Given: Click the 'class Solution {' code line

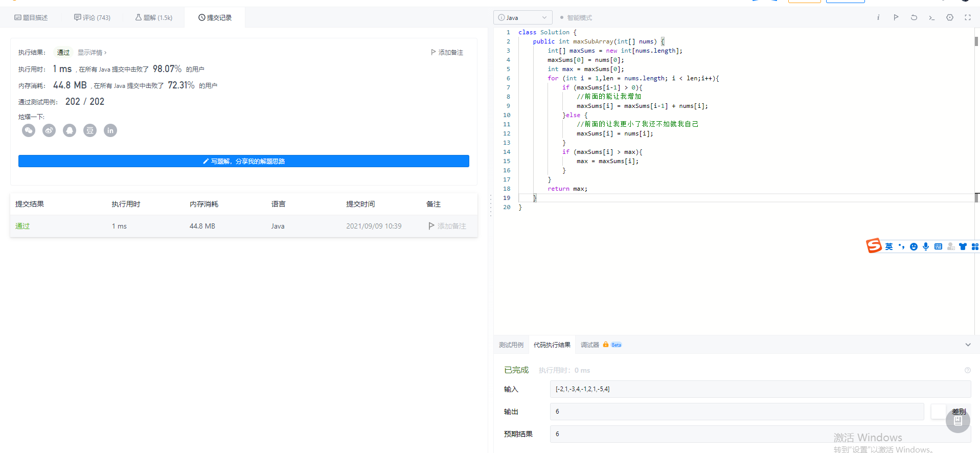Looking at the screenshot, I should (548, 32).
